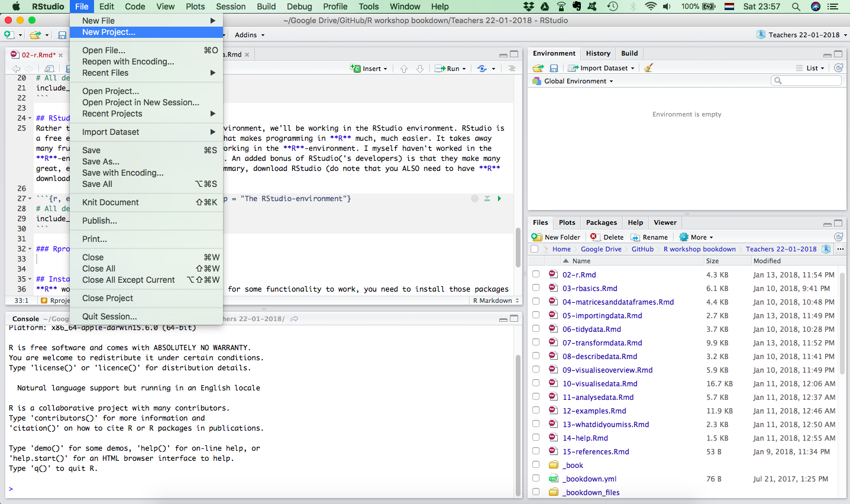This screenshot has height=504, width=850.
Task: Tick checkbox for 02-r.Rmd file
Action: (x=536, y=274)
